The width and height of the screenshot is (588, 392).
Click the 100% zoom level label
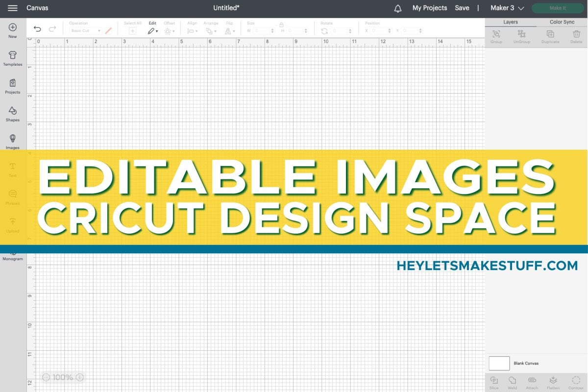[x=63, y=377]
